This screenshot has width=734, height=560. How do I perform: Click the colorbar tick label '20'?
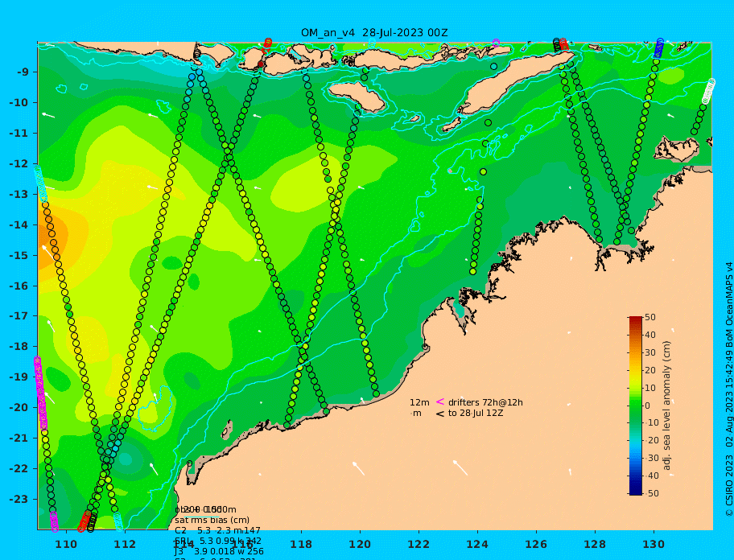click(x=650, y=371)
